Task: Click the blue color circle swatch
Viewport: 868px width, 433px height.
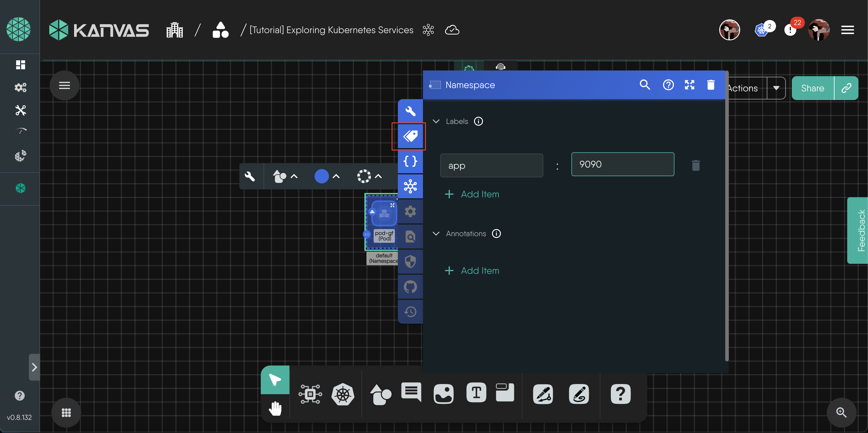Action: point(321,176)
